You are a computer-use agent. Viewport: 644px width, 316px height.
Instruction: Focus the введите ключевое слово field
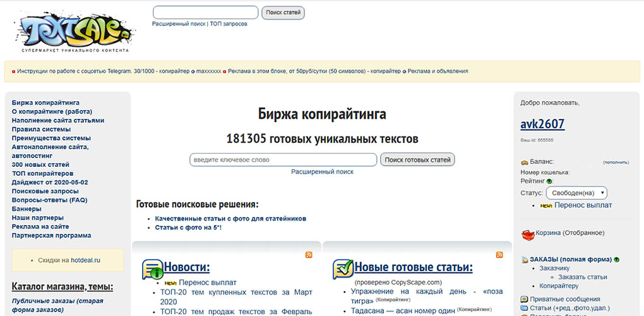[x=283, y=159]
